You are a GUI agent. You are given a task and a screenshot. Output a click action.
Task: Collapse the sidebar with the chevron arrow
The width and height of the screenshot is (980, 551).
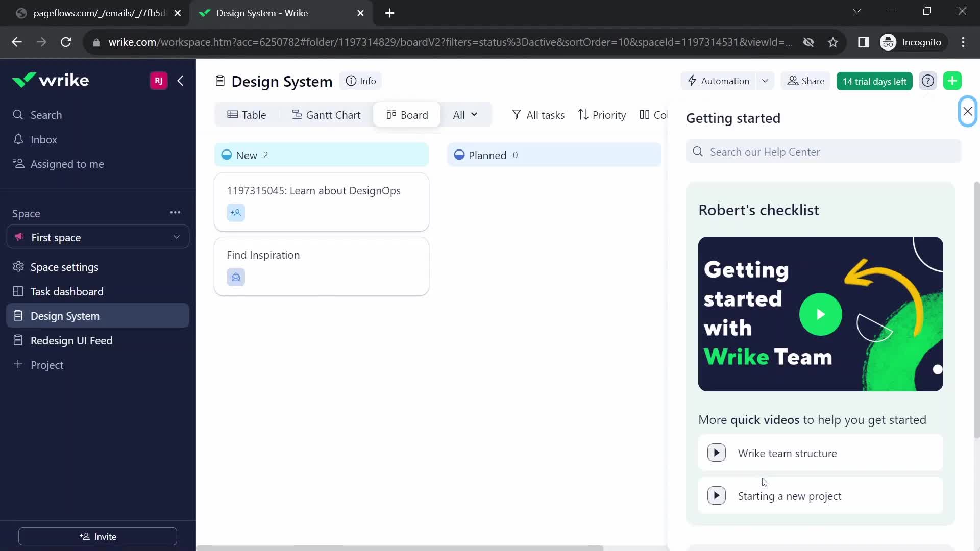[x=180, y=81]
